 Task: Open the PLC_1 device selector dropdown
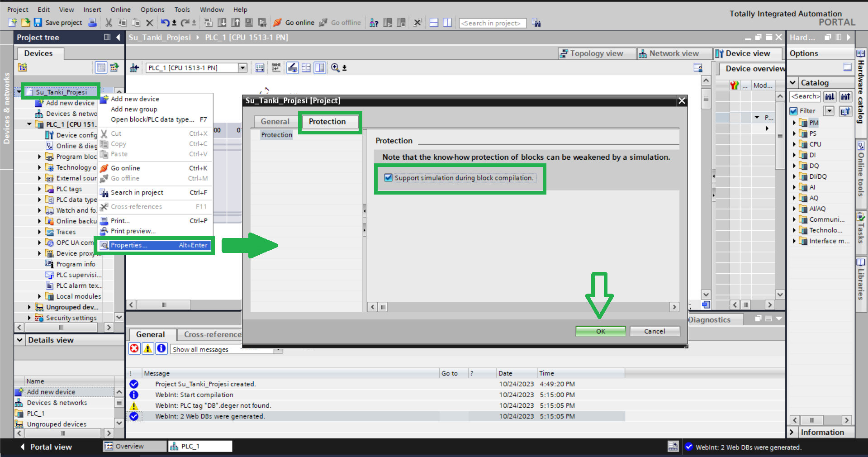243,68
